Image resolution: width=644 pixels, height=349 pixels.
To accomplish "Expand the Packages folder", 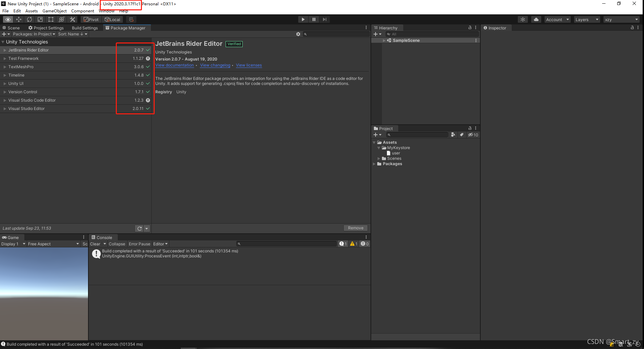I will click(x=374, y=164).
